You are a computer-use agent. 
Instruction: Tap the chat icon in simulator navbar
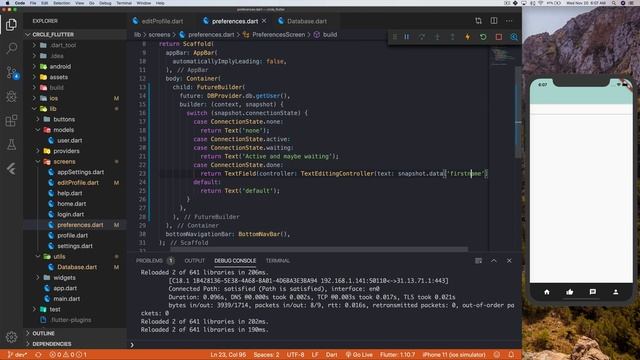[x=593, y=292]
